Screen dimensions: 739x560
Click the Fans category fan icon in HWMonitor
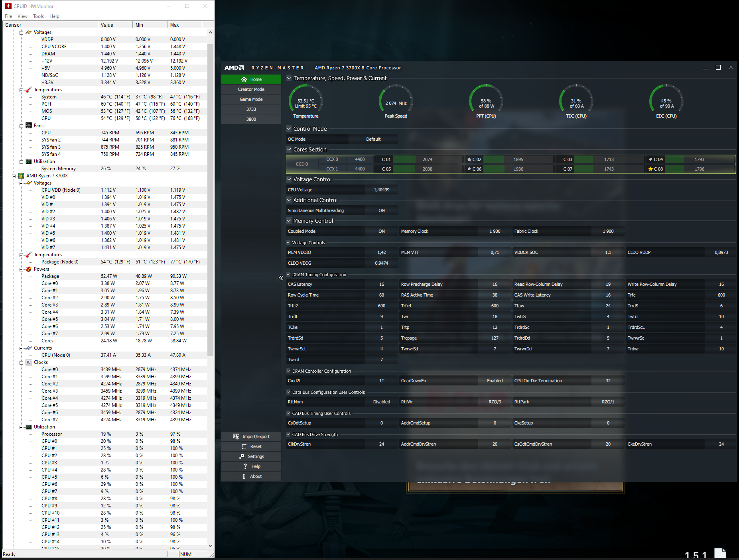29,126
